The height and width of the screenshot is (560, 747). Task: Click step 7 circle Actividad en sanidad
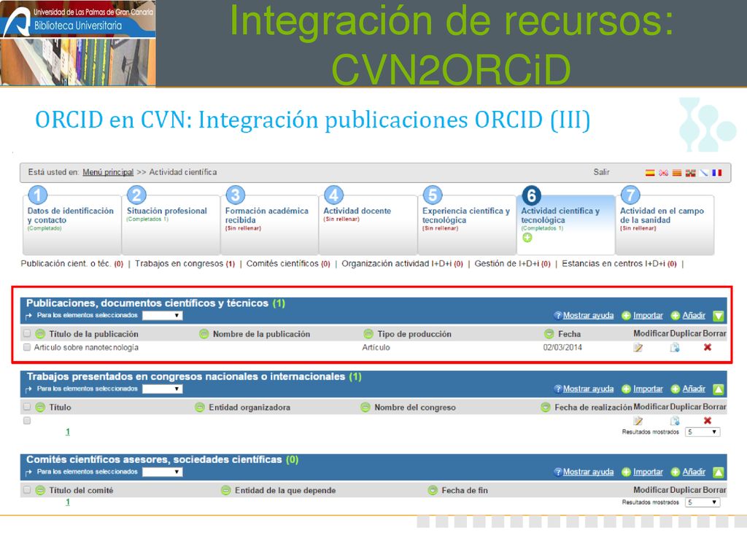pyautogui.click(x=630, y=195)
